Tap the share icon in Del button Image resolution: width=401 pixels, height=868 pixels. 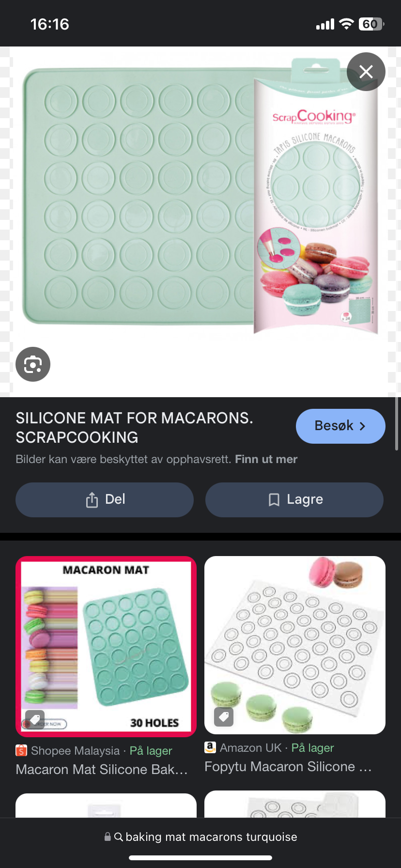coord(92,499)
